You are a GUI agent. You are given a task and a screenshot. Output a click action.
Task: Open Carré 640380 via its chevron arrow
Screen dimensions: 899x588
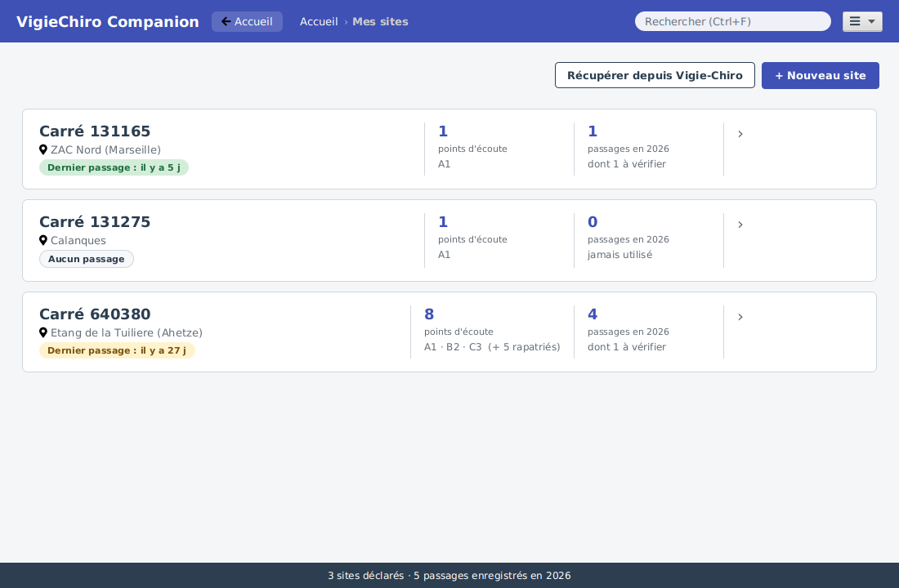pyautogui.click(x=740, y=317)
